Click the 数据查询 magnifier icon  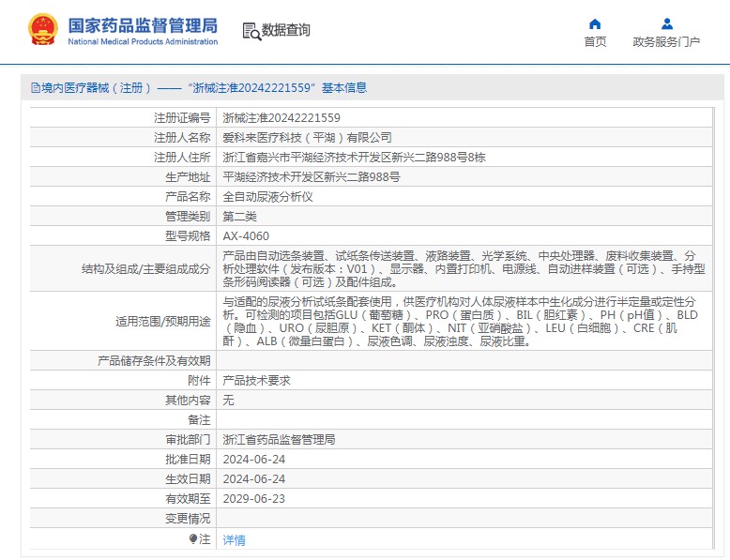[x=251, y=31]
